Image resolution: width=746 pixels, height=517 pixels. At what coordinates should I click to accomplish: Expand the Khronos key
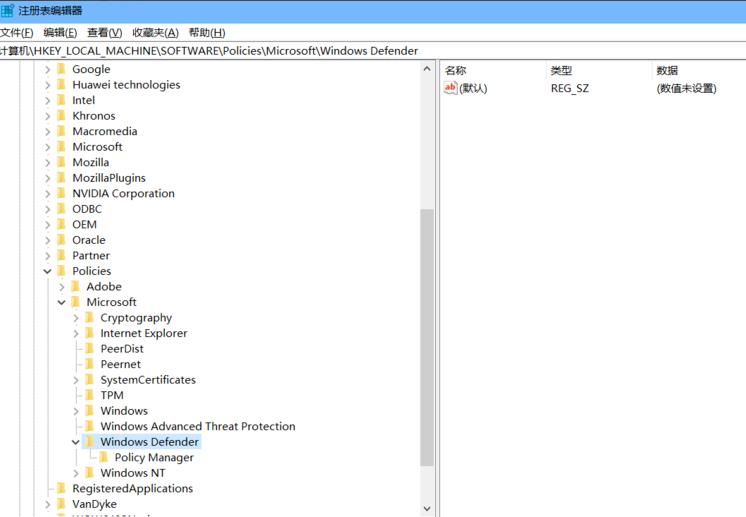click(47, 116)
